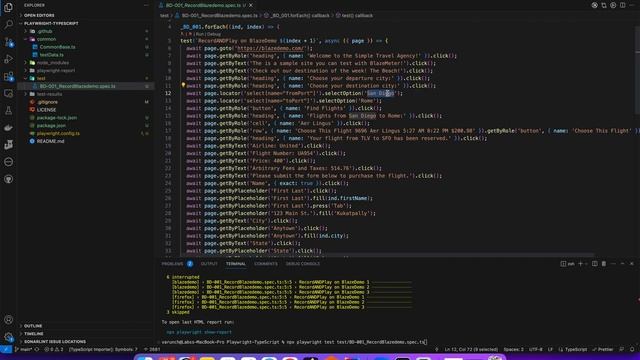Click the errors and warnings count in the status bar
Screen dimensions: 640x360
tap(54, 349)
